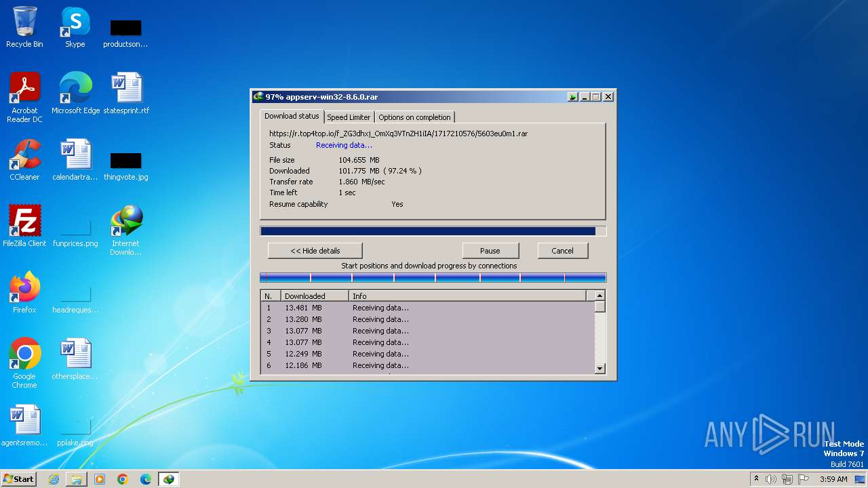
Task: Click the taskbar clock 3:59 AM
Action: pos(833,479)
